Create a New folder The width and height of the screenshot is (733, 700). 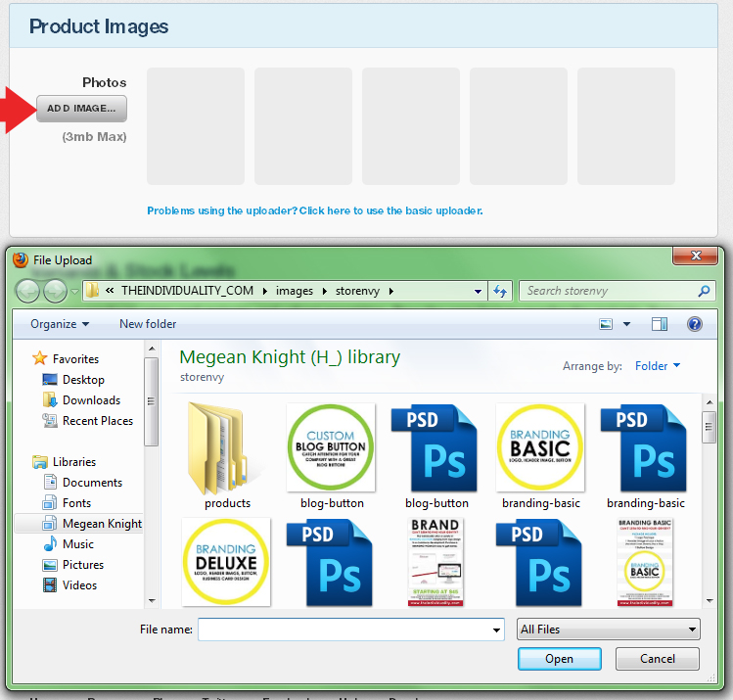[x=148, y=324]
